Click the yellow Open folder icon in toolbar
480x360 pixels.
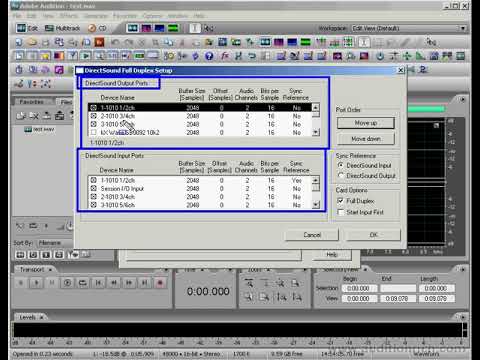pos(32,42)
